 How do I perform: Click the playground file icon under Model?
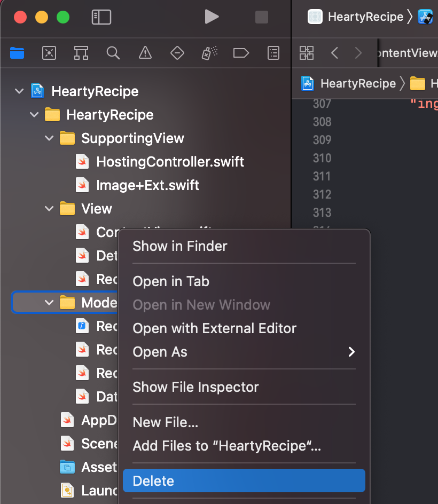point(82,326)
